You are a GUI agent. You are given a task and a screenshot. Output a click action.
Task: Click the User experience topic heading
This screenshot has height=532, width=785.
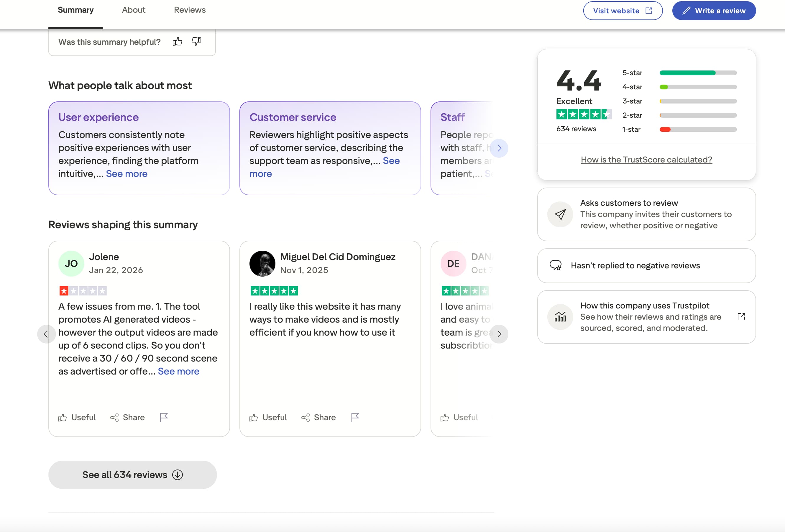(98, 117)
